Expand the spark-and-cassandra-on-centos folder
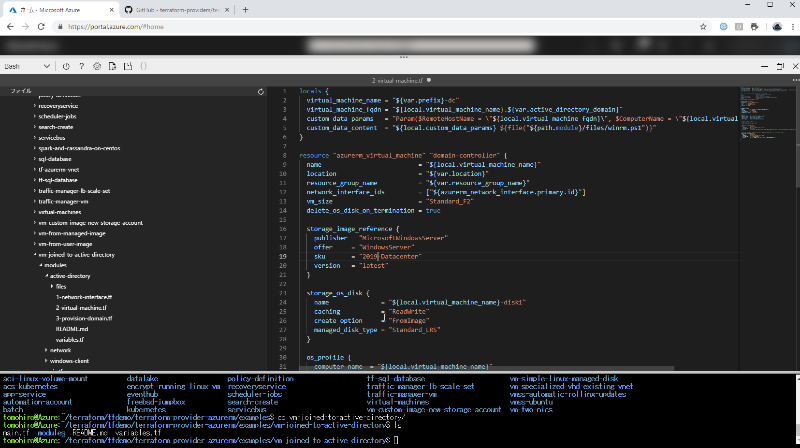The width and height of the screenshot is (800, 448). tap(35, 148)
